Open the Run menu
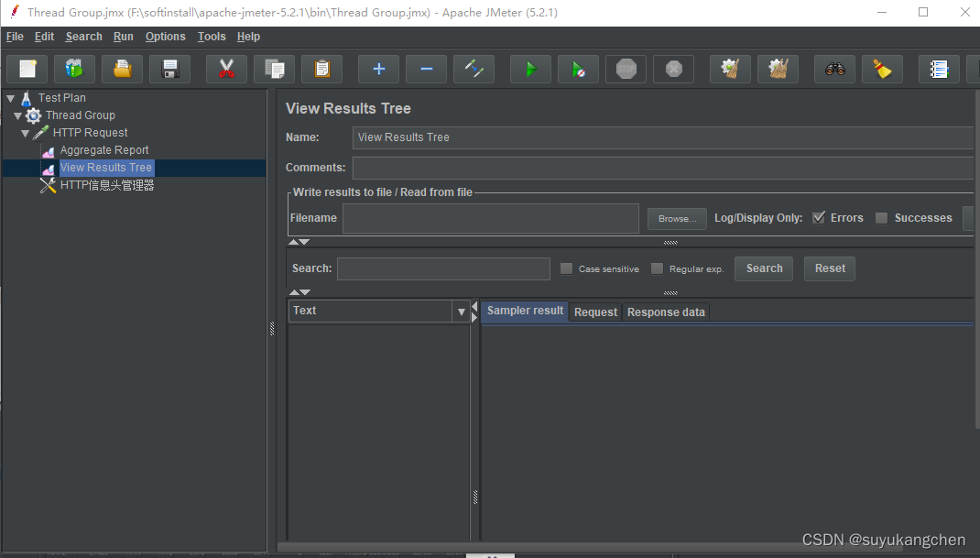Screen dimensions: 980x558 (x=123, y=37)
